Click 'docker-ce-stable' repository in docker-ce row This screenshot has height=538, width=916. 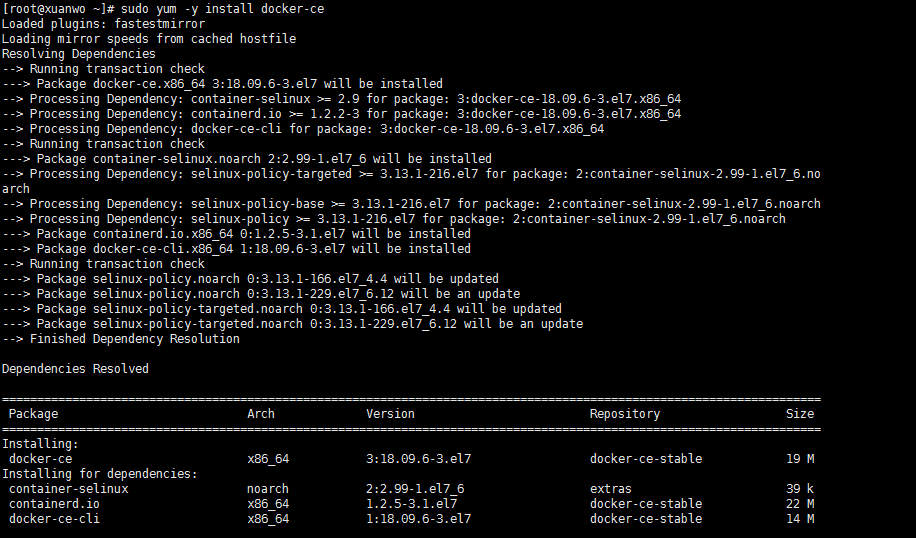(x=646, y=459)
